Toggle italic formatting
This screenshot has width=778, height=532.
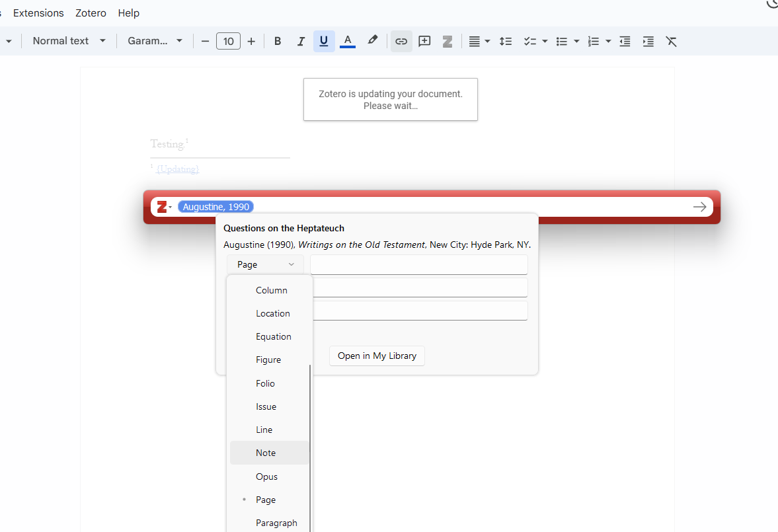click(301, 41)
